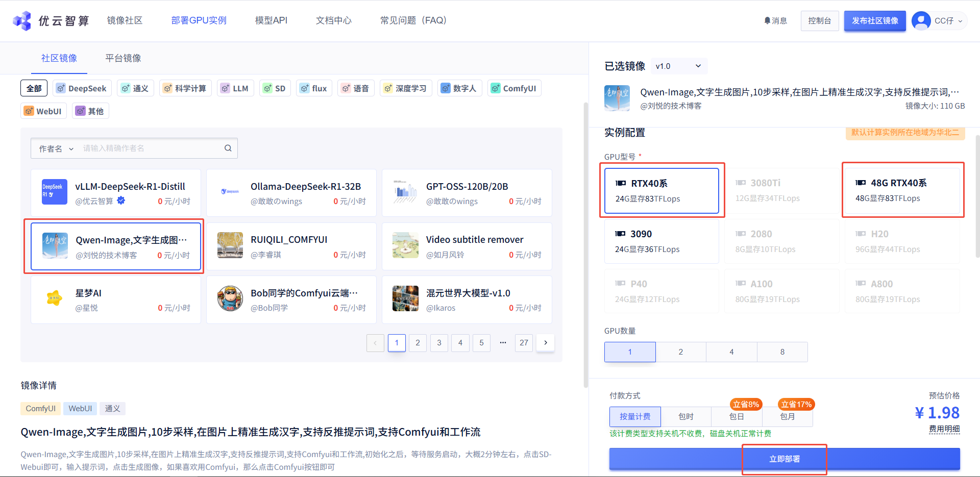Go to page 27 of results
This screenshot has width=980, height=477.
[524, 343]
